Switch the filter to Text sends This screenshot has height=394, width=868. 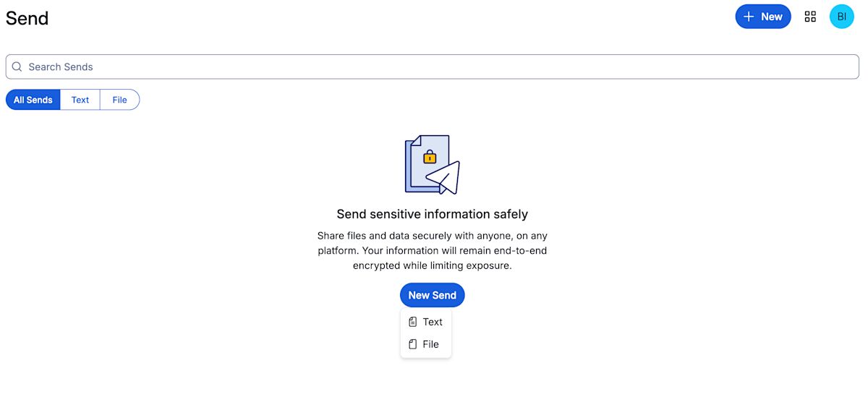tap(80, 100)
